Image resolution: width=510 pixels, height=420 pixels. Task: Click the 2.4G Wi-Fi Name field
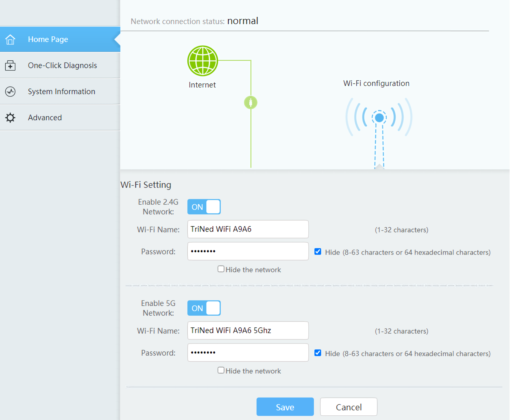[248, 229]
